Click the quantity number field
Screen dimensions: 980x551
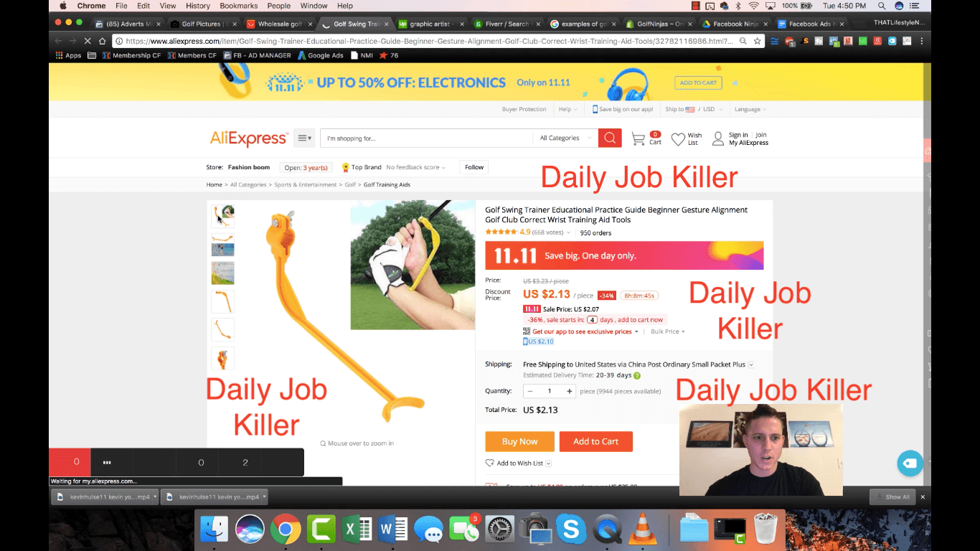(550, 391)
